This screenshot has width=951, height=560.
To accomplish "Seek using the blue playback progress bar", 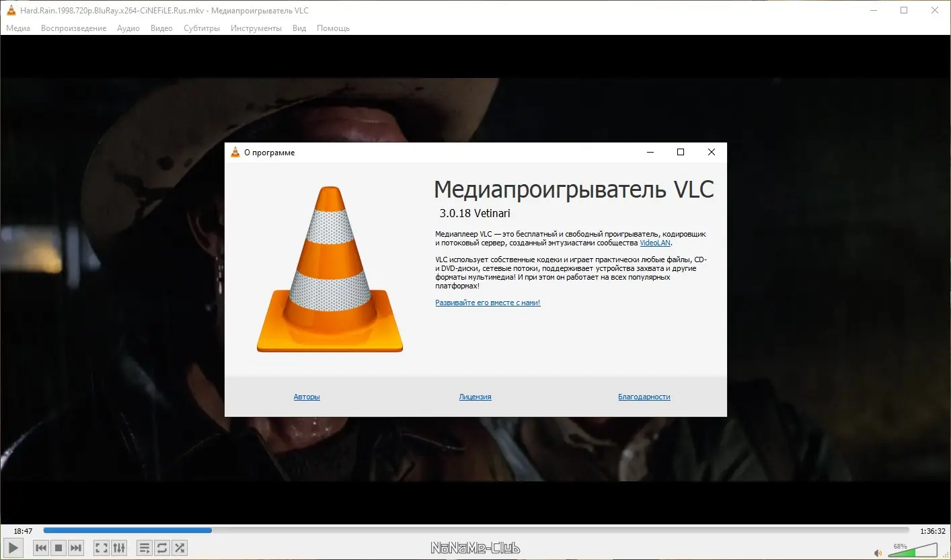I will click(x=476, y=530).
